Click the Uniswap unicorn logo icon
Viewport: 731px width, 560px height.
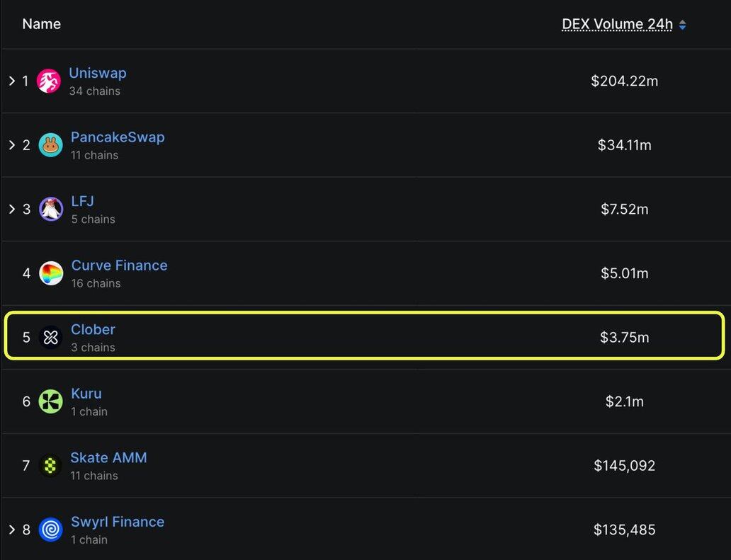click(49, 81)
